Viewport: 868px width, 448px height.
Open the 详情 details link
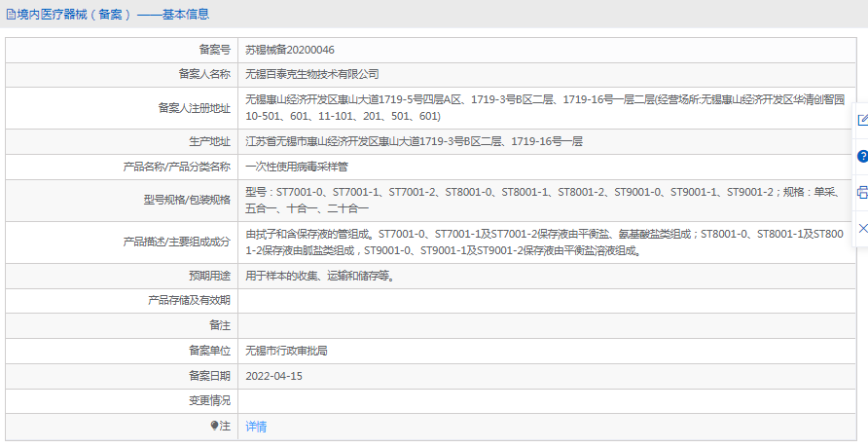tap(256, 427)
